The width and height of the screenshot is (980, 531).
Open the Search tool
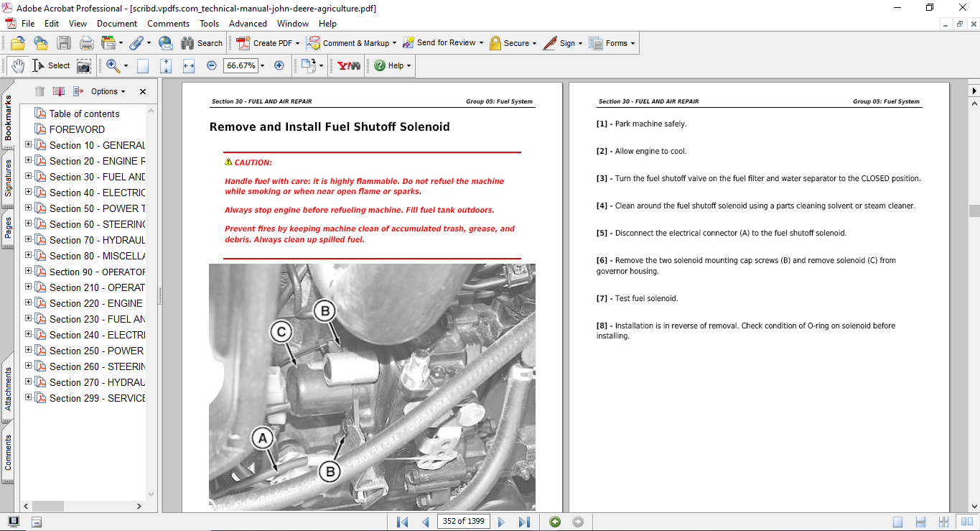point(202,42)
